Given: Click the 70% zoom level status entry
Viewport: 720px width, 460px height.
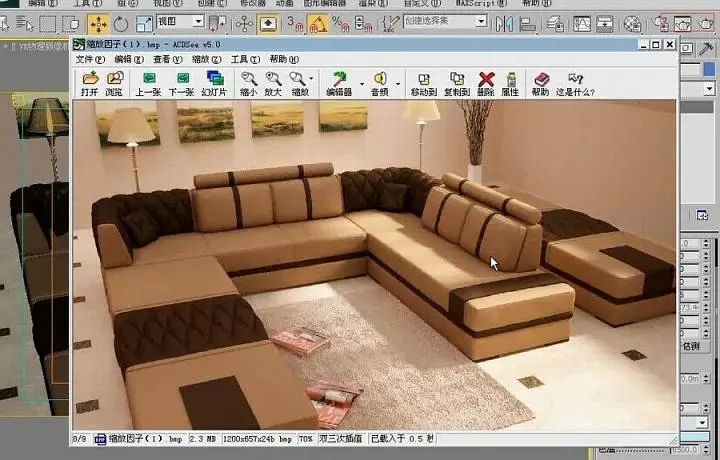Looking at the screenshot, I should click(306, 439).
